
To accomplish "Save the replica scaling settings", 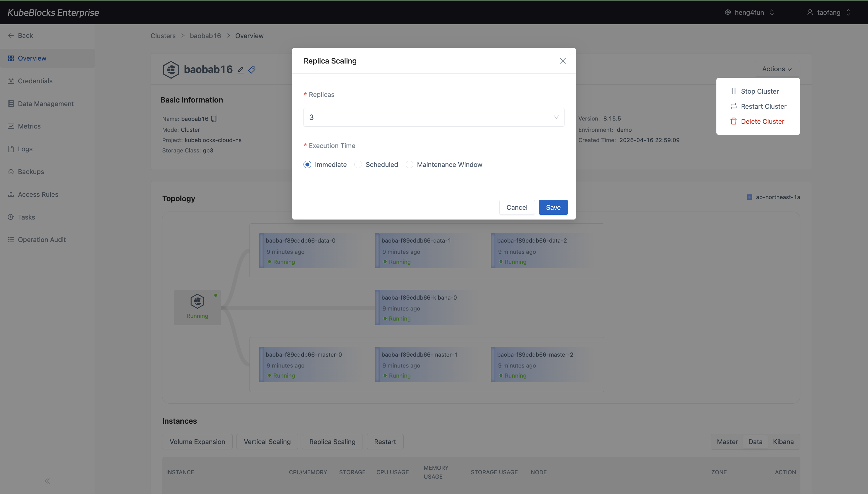I will 553,207.
